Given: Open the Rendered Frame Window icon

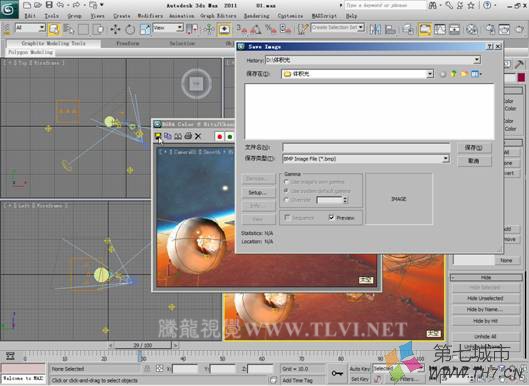Looking at the screenshot, I should [x=504, y=29].
